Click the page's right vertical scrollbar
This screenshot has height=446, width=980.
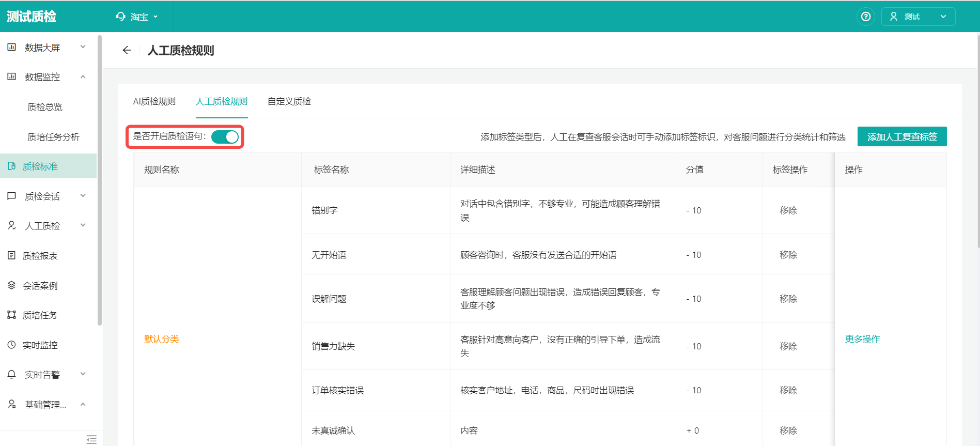[x=978, y=142]
